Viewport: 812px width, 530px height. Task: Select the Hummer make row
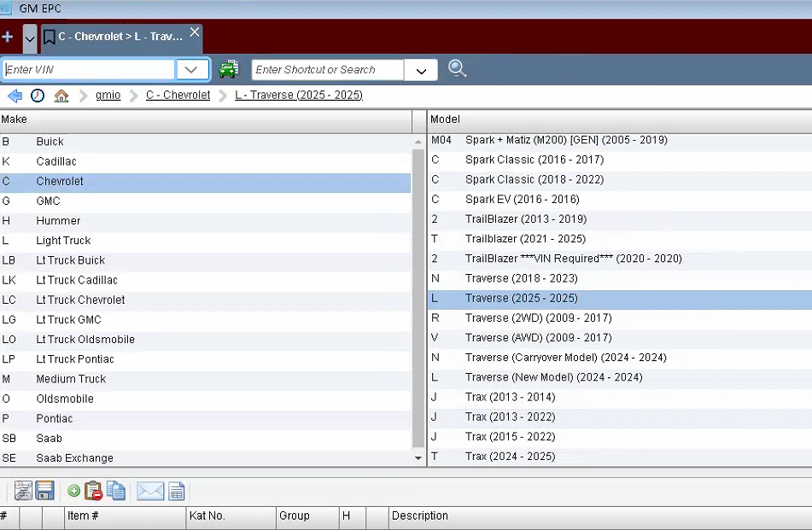pyautogui.click(x=206, y=221)
